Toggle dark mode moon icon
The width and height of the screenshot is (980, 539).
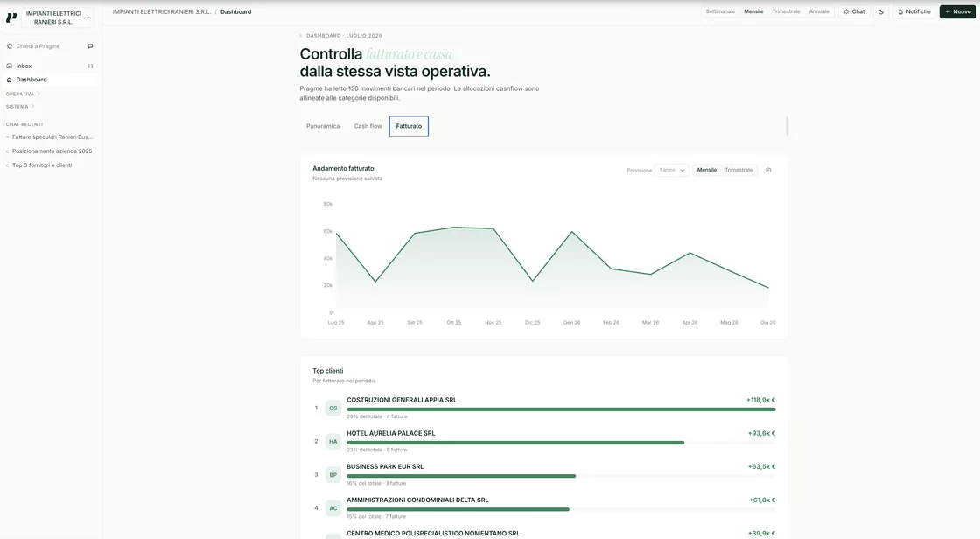(880, 12)
